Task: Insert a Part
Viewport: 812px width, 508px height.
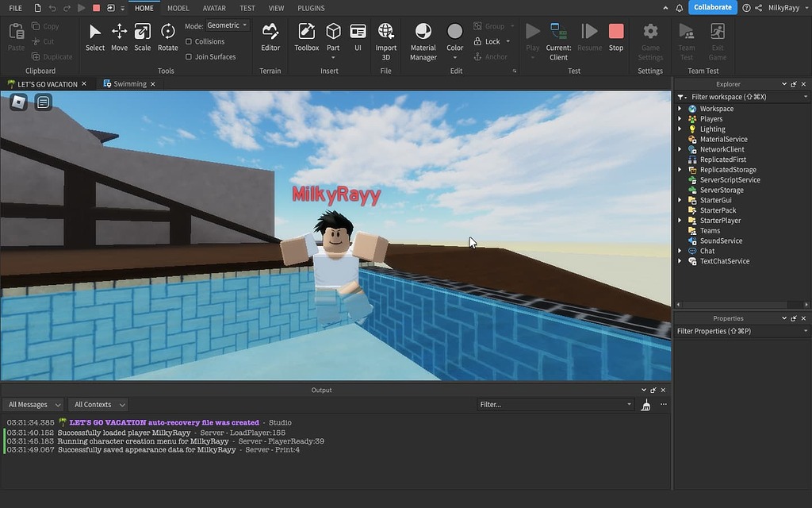Action: 332,36
